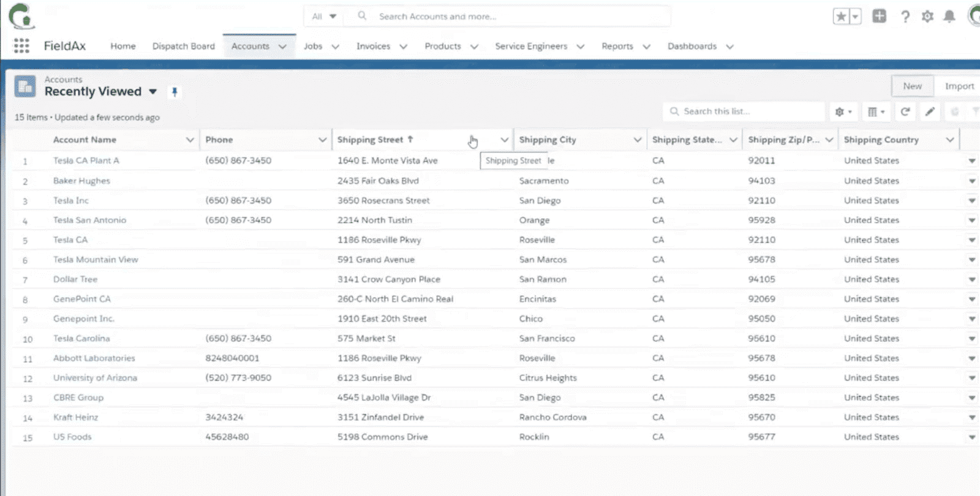Open the Jobs tab
Screen dimensions: 980x496
coord(313,46)
